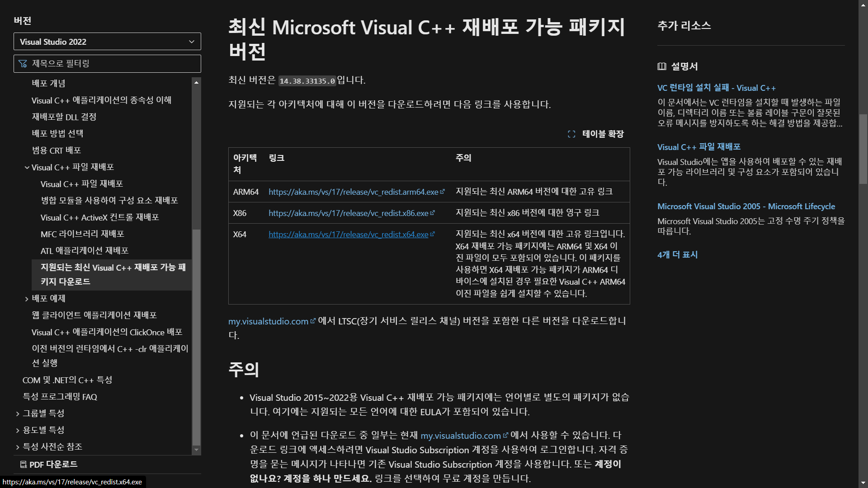Expand the 그룹별 특성 sidebar section
Viewport: 868px width, 488px height.
point(18,413)
